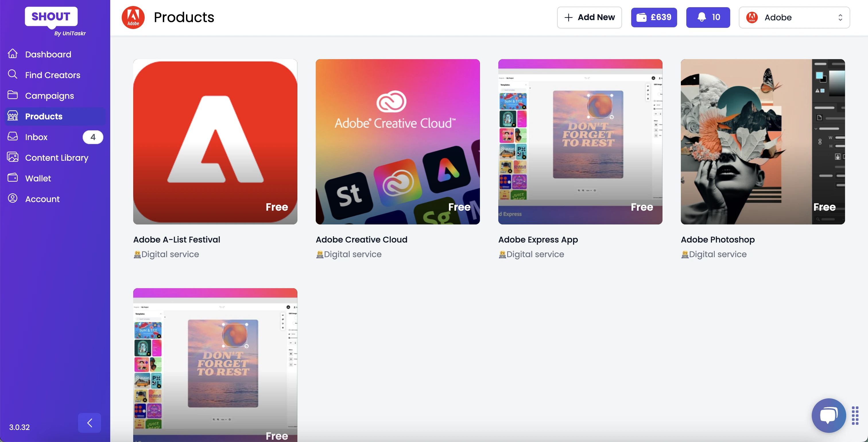Open the Inbox menu item
Image resolution: width=868 pixels, height=442 pixels.
click(x=36, y=137)
